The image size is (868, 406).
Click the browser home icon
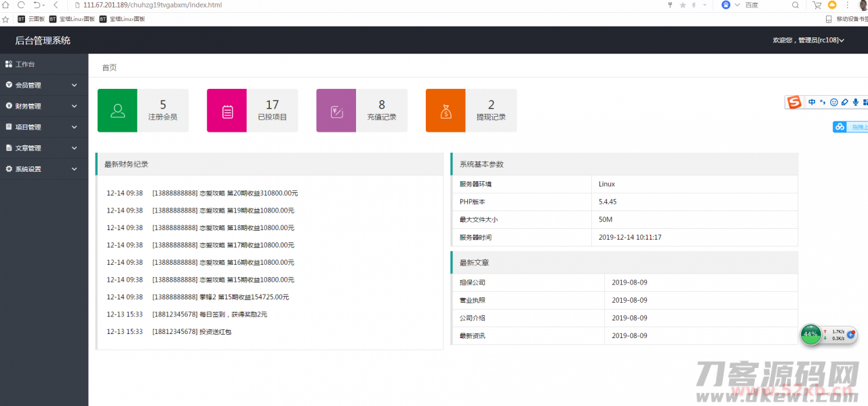[x=5, y=5]
